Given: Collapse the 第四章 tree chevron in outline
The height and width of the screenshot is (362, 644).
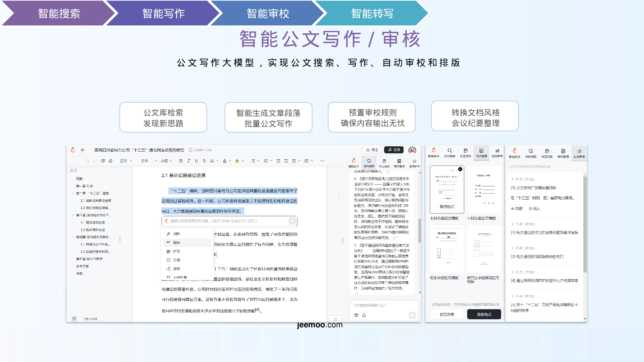Looking at the screenshot, I should tap(73, 237).
